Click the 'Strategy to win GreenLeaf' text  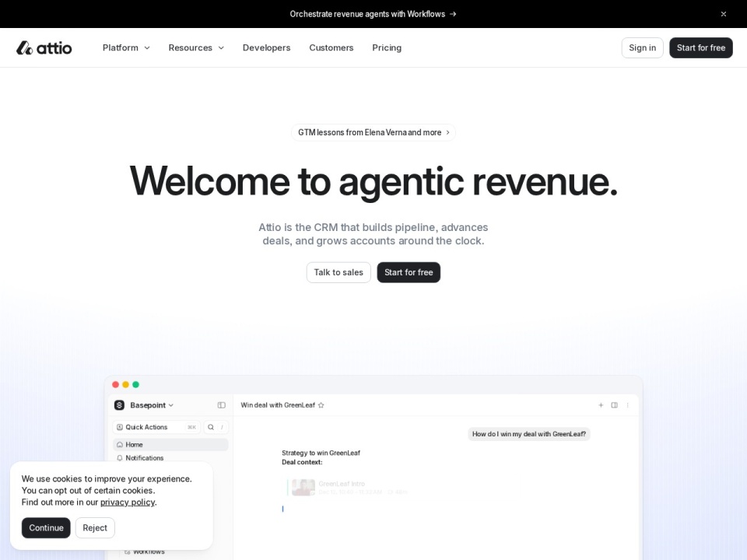321,453
